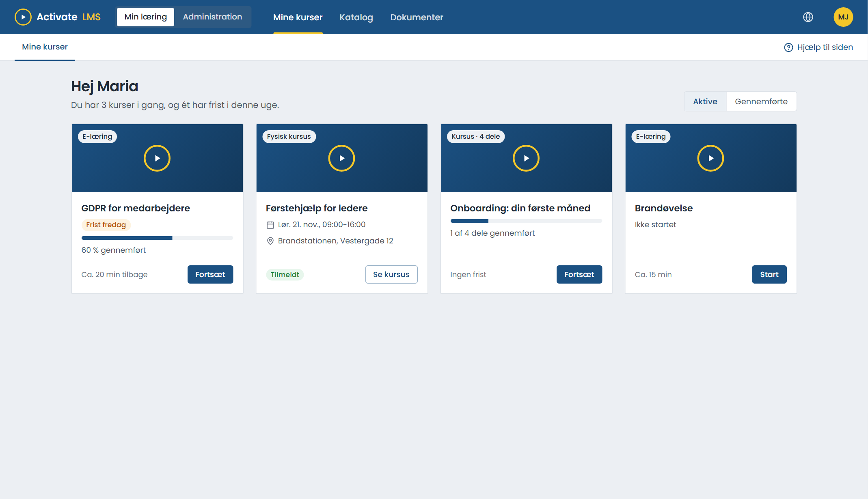Click the GDPR 60 % progress bar
This screenshot has width=868, height=499.
[157, 238]
